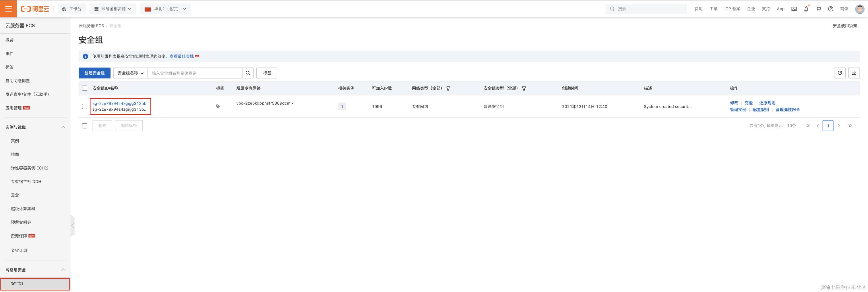Focus the top global search field
This screenshot has width=868, height=292.
point(646,9)
